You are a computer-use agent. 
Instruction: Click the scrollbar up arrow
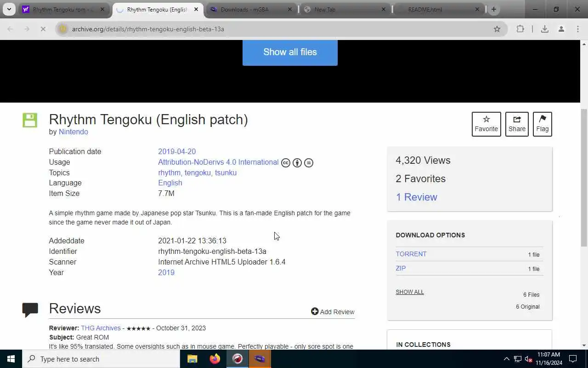584,44
